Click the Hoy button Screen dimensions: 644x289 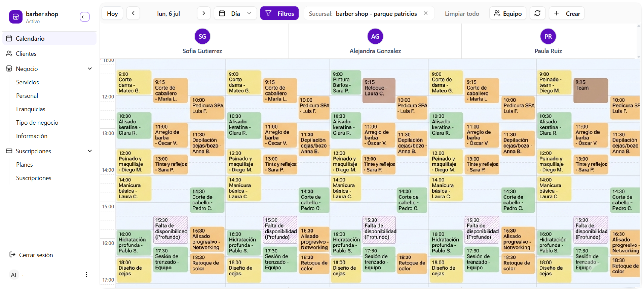[x=112, y=13]
